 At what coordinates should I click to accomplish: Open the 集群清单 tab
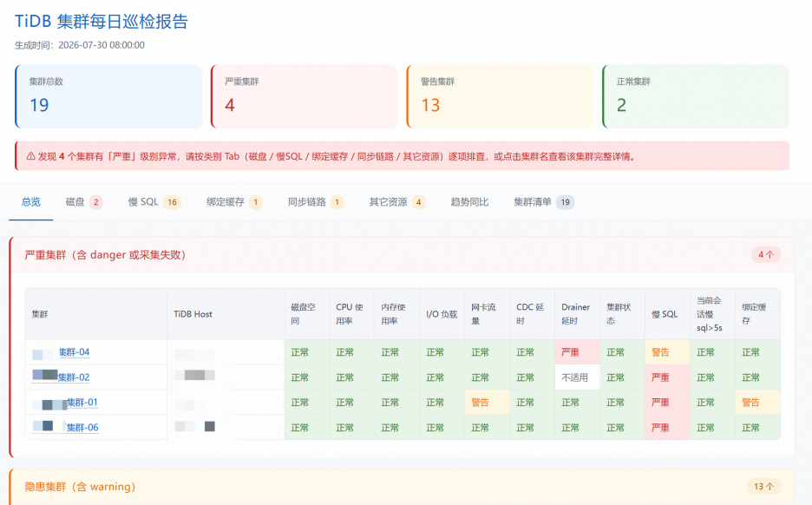(x=544, y=202)
